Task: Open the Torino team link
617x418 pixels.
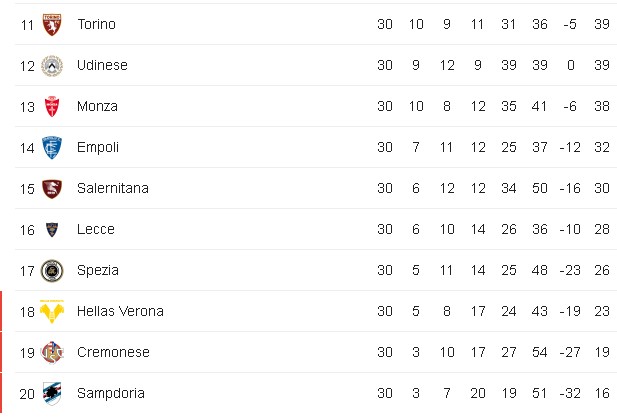Action: (x=96, y=24)
